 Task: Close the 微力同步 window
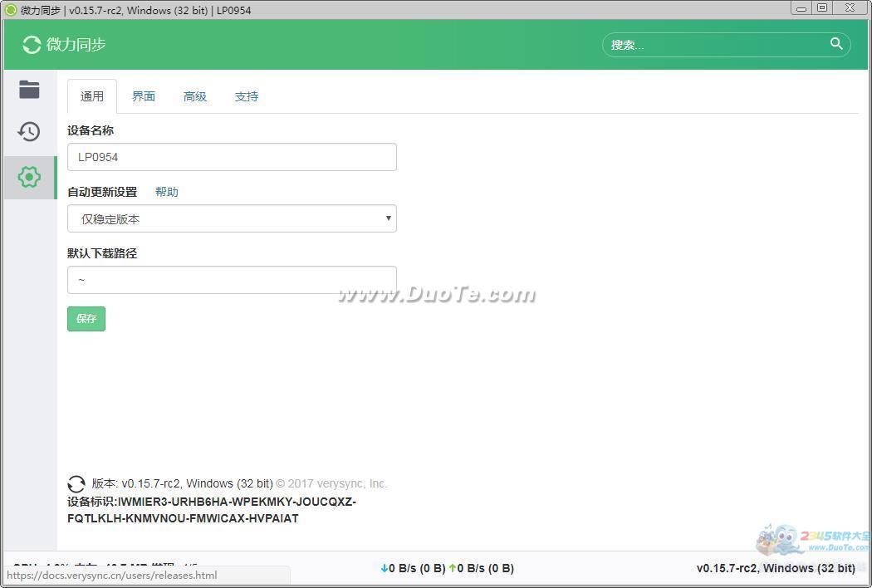[850, 8]
